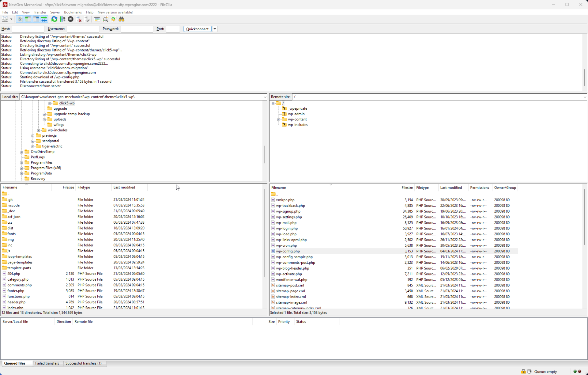The width and height of the screenshot is (588, 375).
Task: Toggle remote directory tree display
Action: pyautogui.click(x=36, y=19)
